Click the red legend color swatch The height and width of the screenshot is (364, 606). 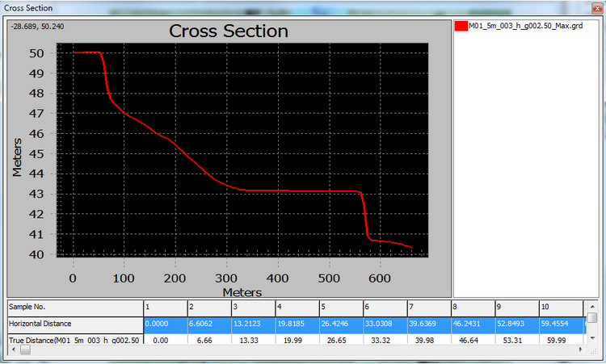coord(461,26)
